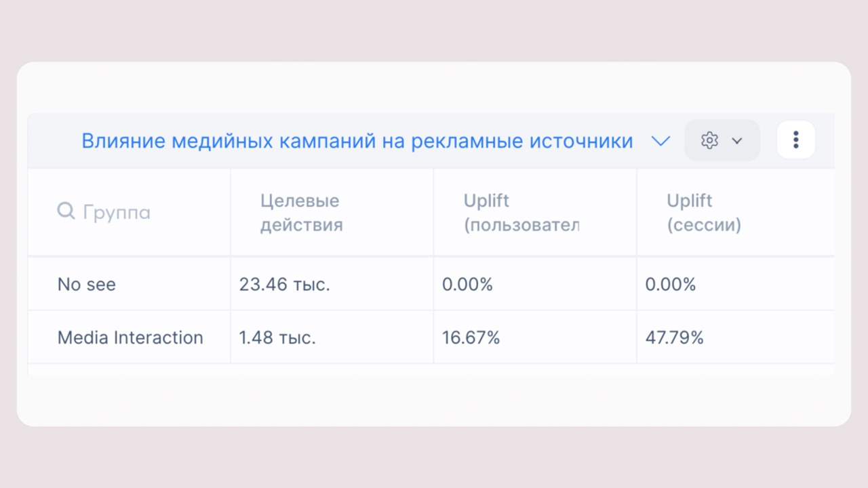Screen dimensions: 868x488
Task: Click the report title "Влияние медийных кампаний"
Action: (357, 141)
